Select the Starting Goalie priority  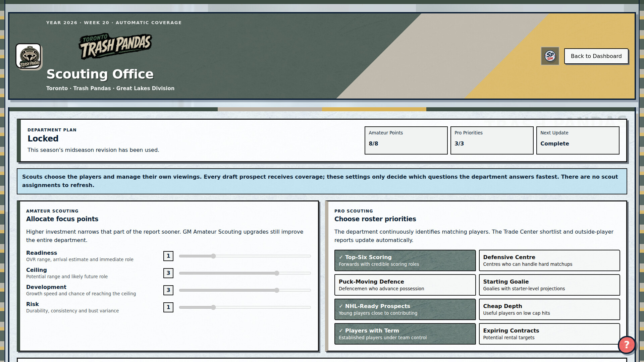click(x=549, y=285)
